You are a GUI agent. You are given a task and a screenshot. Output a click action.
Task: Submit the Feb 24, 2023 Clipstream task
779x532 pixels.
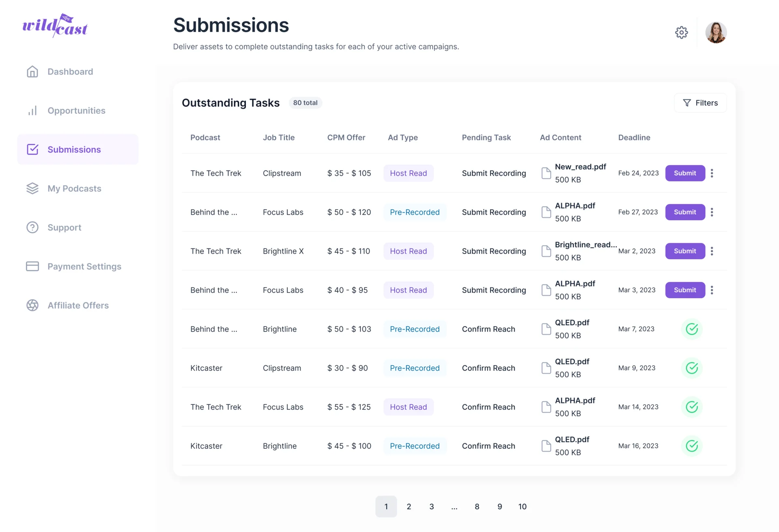[x=685, y=173]
